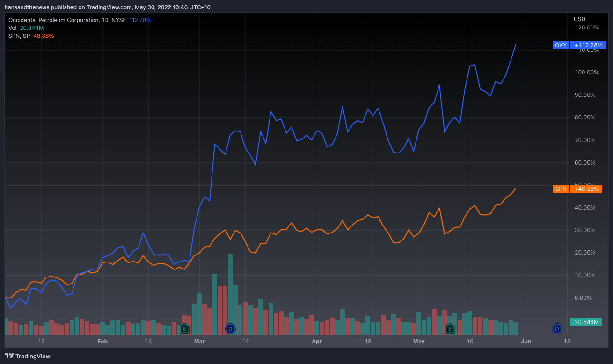Select the Vol indicator legend entry
The height and width of the screenshot is (364, 613).
[13, 28]
